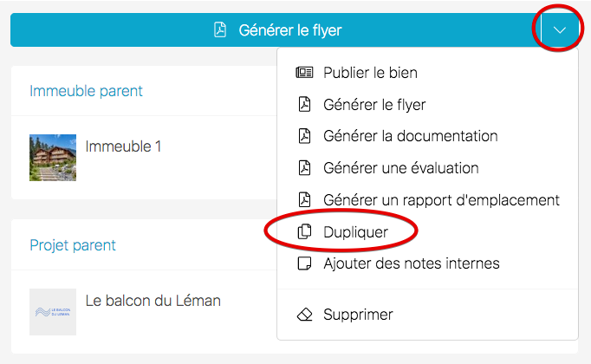Image resolution: width=591 pixels, height=364 pixels.
Task: Click the Le balcon du Léman logo thumbnail
Action: click(53, 312)
